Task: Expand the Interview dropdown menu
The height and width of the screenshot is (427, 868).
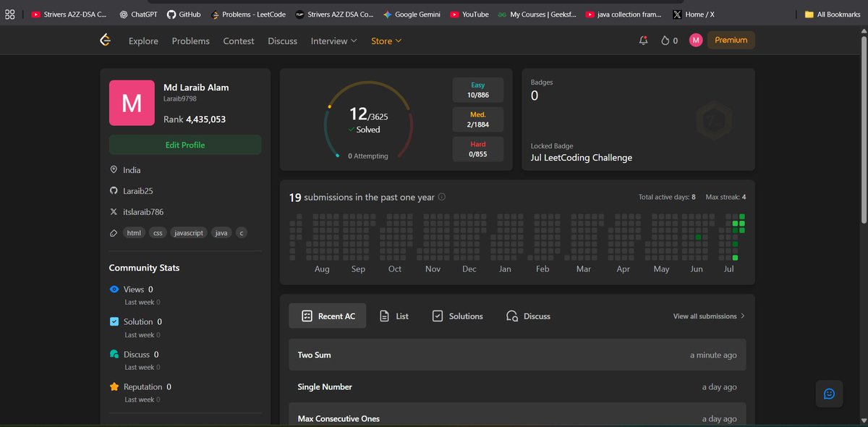Action: point(334,41)
